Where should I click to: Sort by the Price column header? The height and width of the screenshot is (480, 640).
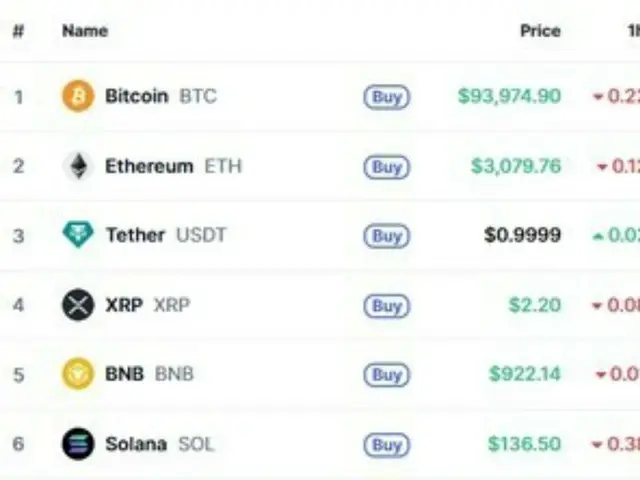[540, 31]
